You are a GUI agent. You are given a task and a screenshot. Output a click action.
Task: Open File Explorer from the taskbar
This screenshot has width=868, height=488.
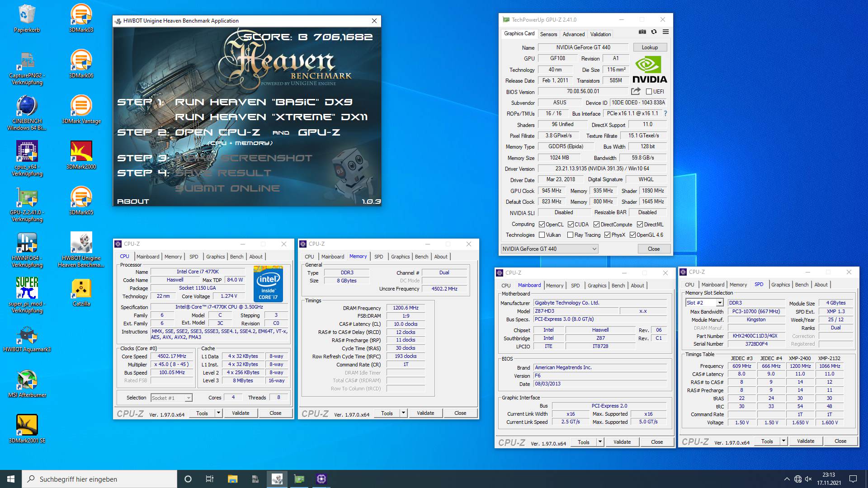(232, 479)
